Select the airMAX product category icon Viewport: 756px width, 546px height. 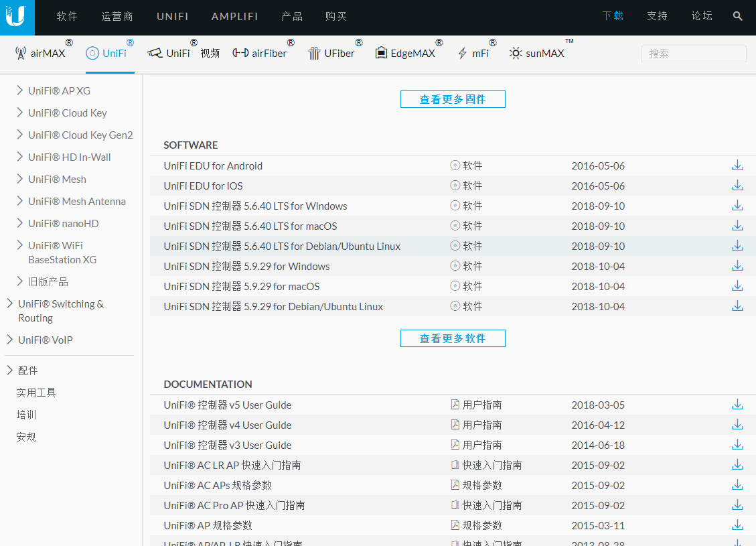21,53
